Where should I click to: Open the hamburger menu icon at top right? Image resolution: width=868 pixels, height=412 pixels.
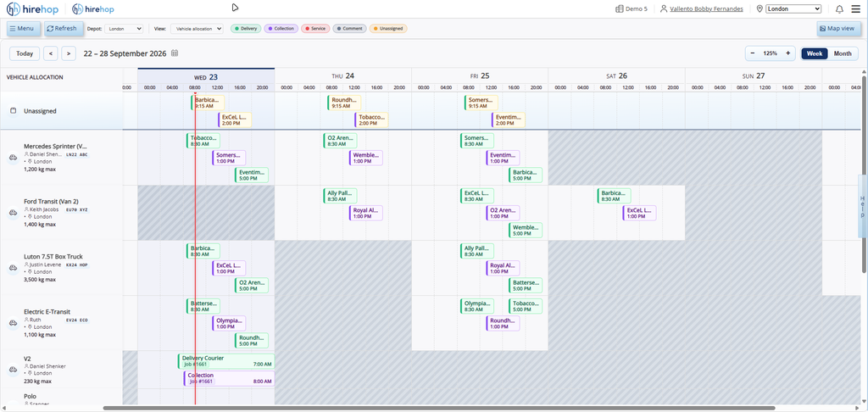click(x=856, y=8)
